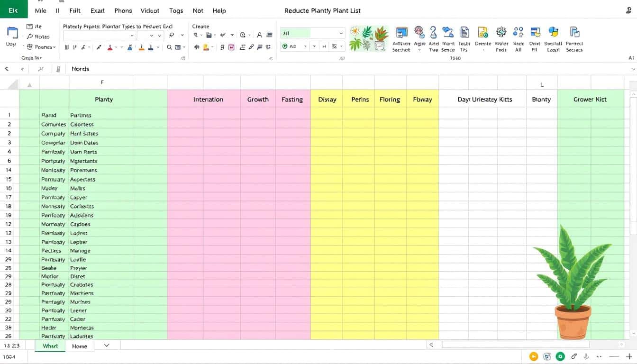Open the sheet tabs list chevron
637x364 pixels.
click(107, 346)
